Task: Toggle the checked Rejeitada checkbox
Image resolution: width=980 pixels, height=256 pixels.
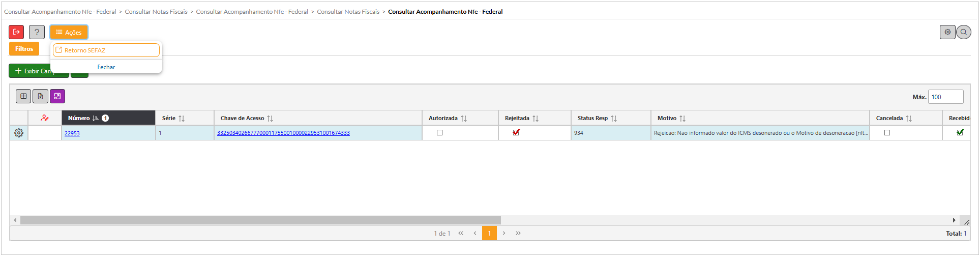Action: point(516,132)
